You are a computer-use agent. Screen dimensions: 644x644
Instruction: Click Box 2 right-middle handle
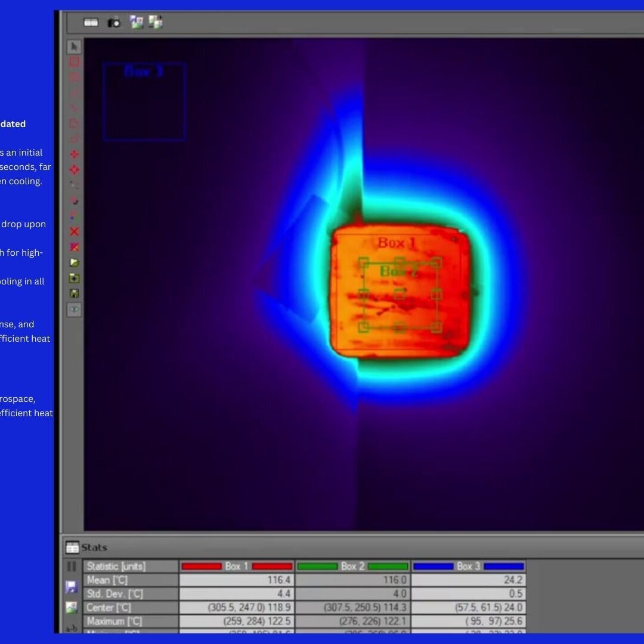pyautogui.click(x=436, y=294)
